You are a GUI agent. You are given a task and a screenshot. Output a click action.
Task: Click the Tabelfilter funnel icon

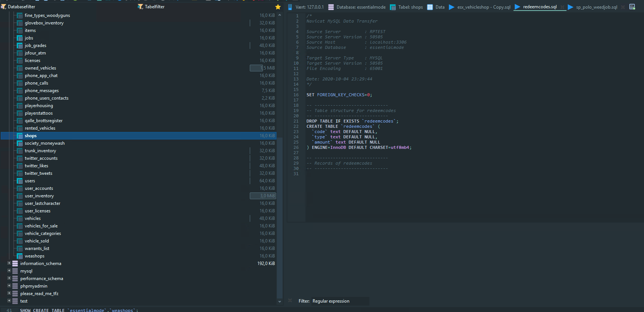(x=140, y=7)
